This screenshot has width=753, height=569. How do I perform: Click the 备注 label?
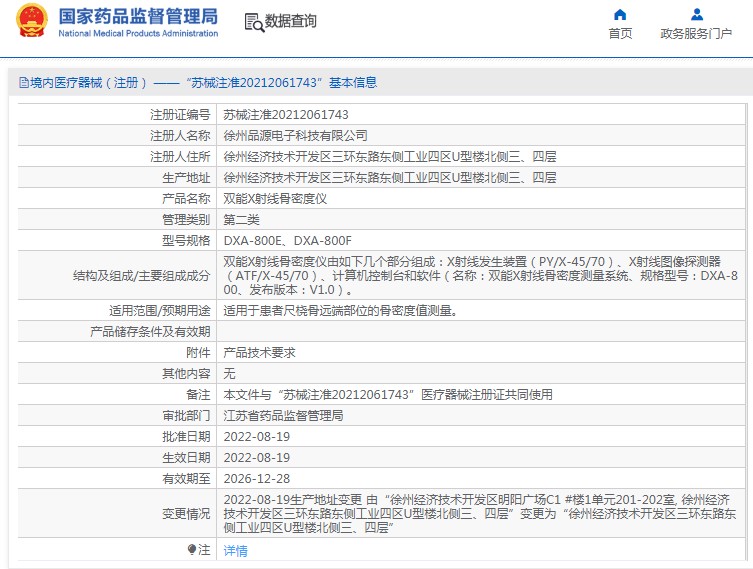[198, 395]
